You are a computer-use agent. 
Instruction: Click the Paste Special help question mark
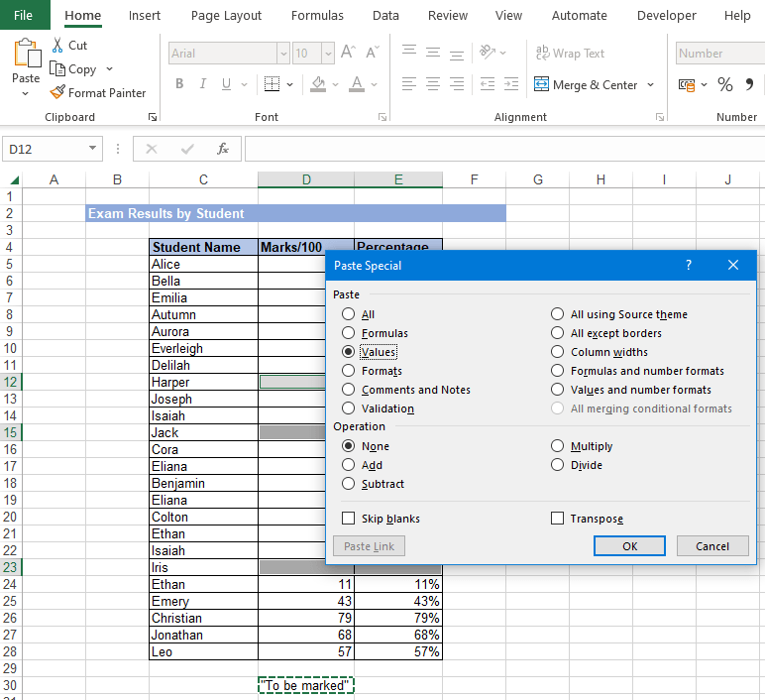coord(689,266)
